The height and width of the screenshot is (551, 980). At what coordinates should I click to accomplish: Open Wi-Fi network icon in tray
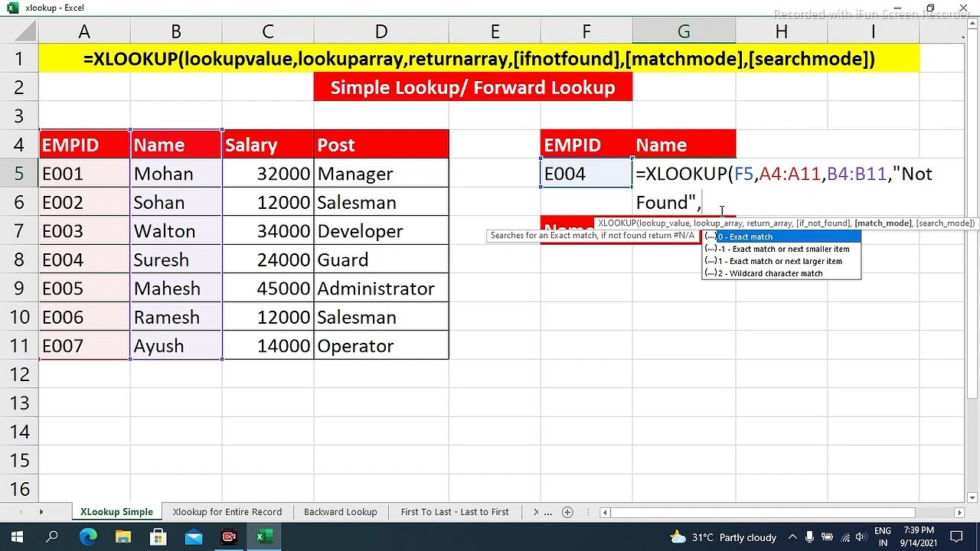click(845, 537)
